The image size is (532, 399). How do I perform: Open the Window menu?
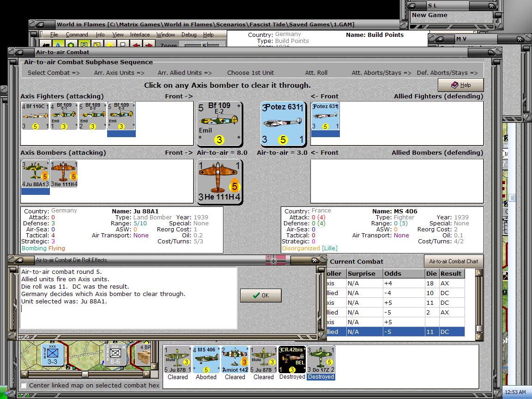pos(166,35)
